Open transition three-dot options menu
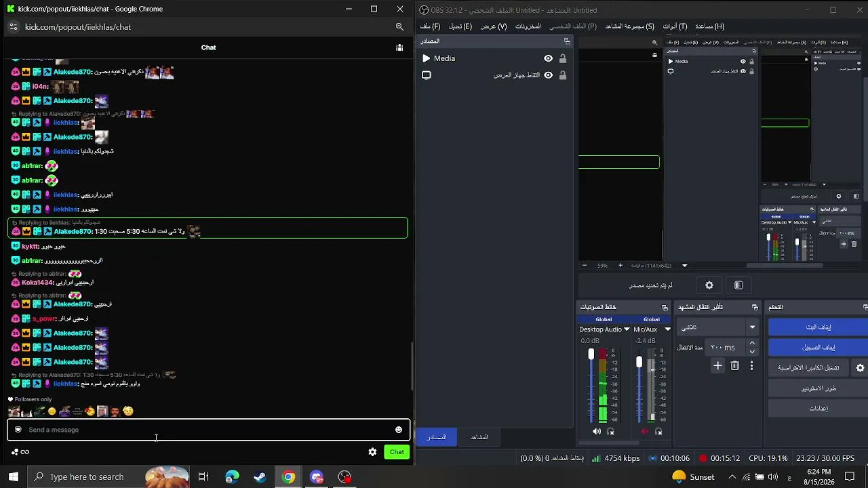The width and height of the screenshot is (868, 488). pos(751,366)
